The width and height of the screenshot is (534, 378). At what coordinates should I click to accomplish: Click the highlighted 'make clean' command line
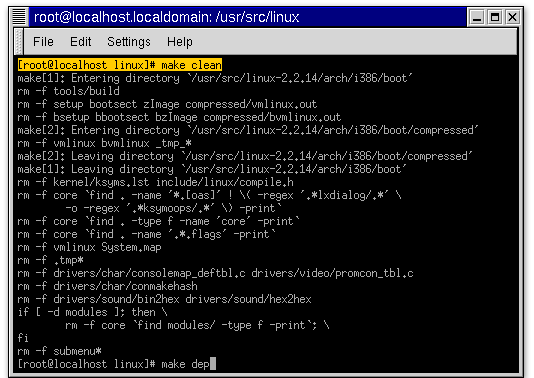(x=120, y=65)
